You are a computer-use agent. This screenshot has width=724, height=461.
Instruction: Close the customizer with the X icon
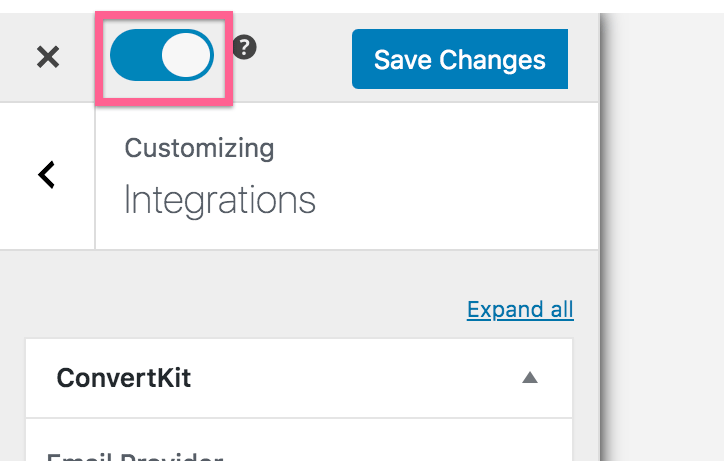click(48, 57)
